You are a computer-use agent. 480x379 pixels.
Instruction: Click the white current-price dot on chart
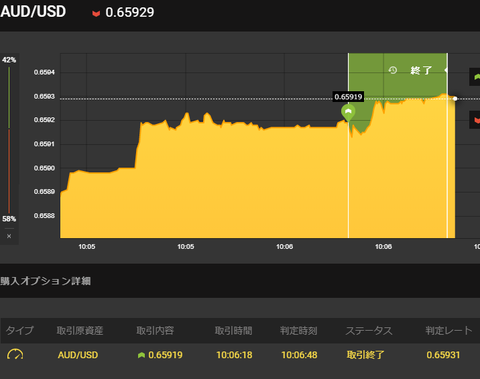[x=455, y=99]
